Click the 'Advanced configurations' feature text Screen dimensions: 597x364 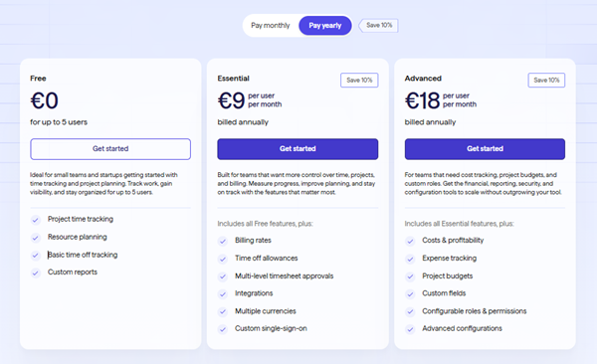pyautogui.click(x=463, y=328)
